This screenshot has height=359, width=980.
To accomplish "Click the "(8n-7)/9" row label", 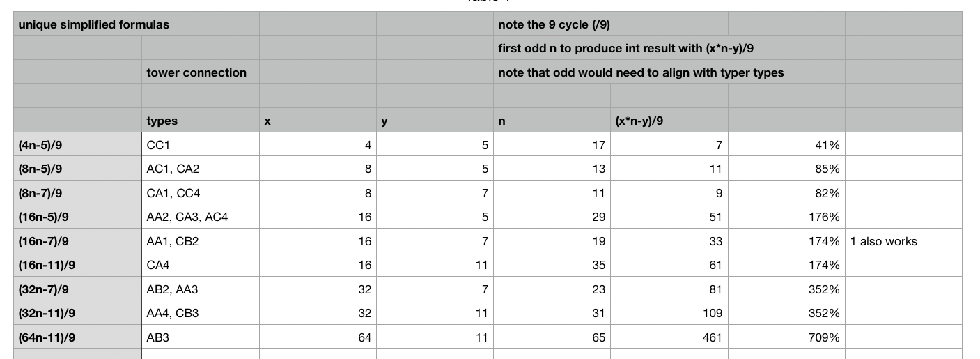I will point(41,193).
